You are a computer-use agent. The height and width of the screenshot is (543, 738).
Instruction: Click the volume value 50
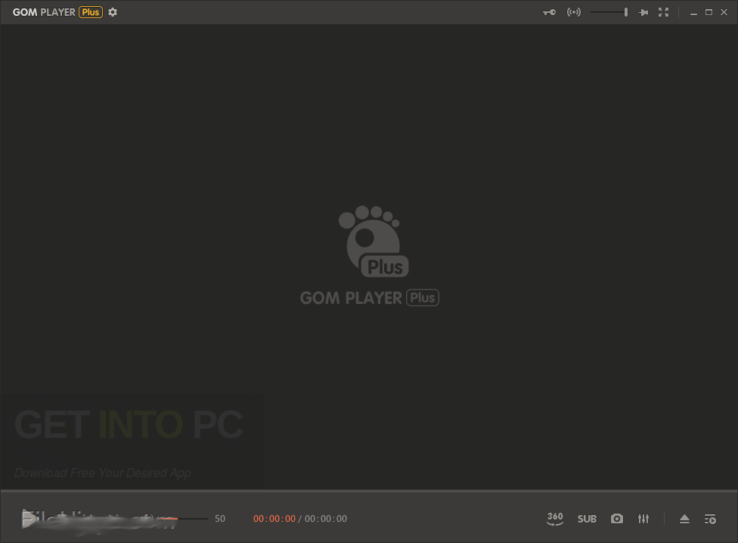click(x=220, y=519)
